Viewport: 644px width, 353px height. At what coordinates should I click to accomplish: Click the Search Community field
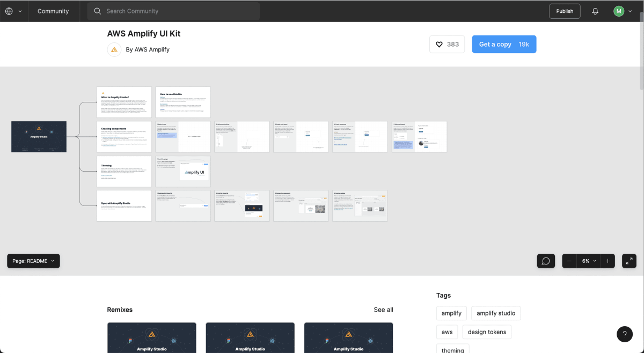[173, 11]
